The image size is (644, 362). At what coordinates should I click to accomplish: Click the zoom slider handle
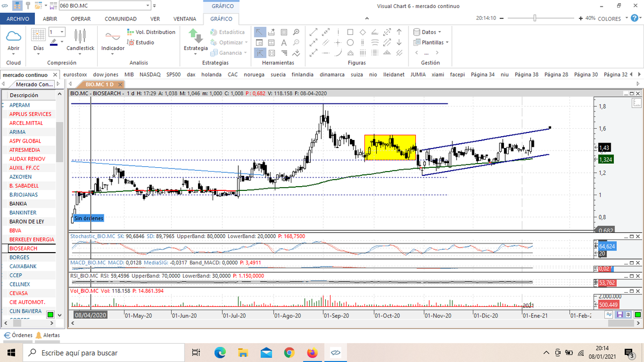(x=535, y=18)
